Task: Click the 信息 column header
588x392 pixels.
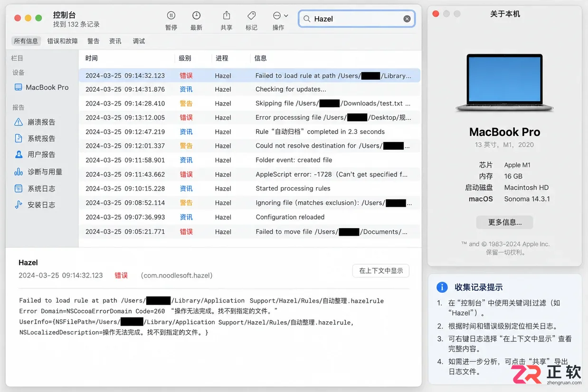Action: click(x=261, y=58)
